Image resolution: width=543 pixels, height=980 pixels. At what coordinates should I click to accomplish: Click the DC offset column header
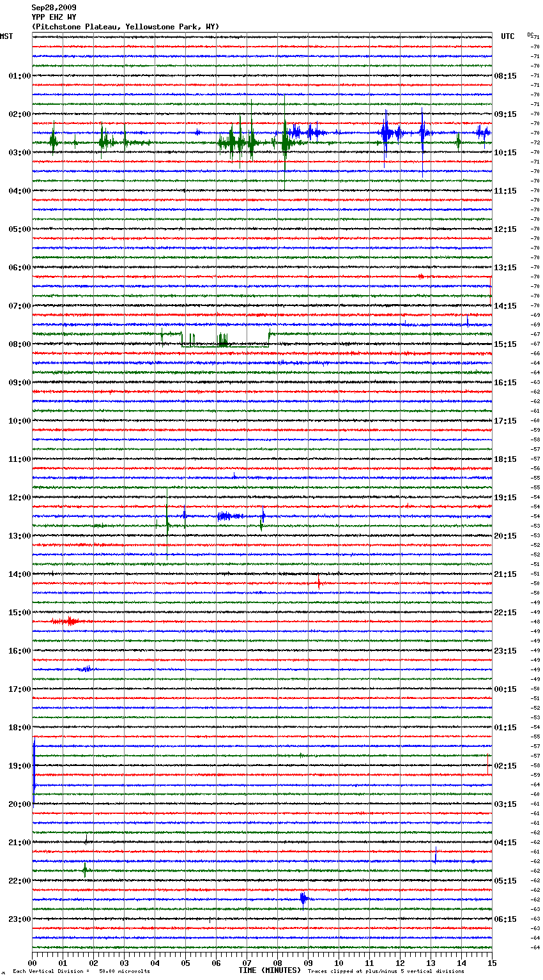tap(530, 36)
